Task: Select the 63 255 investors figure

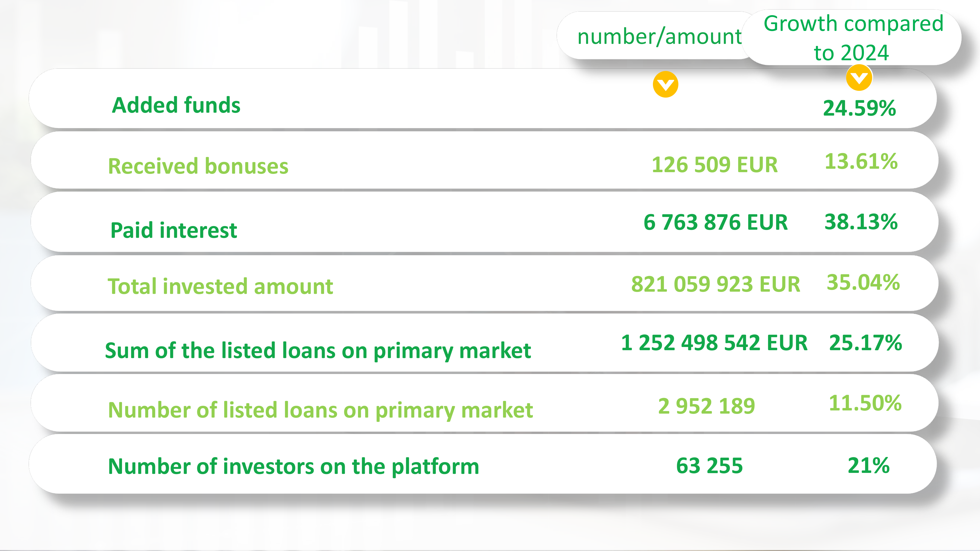Action: [709, 466]
